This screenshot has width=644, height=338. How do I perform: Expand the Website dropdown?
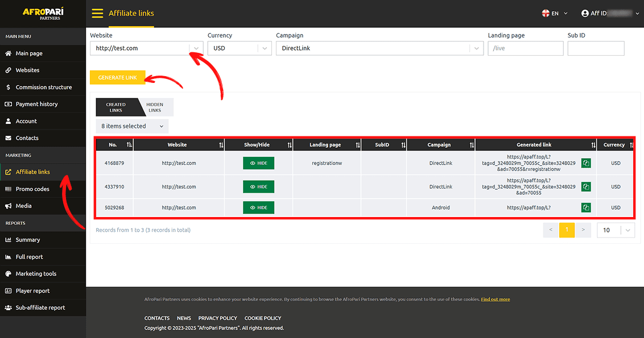point(196,48)
